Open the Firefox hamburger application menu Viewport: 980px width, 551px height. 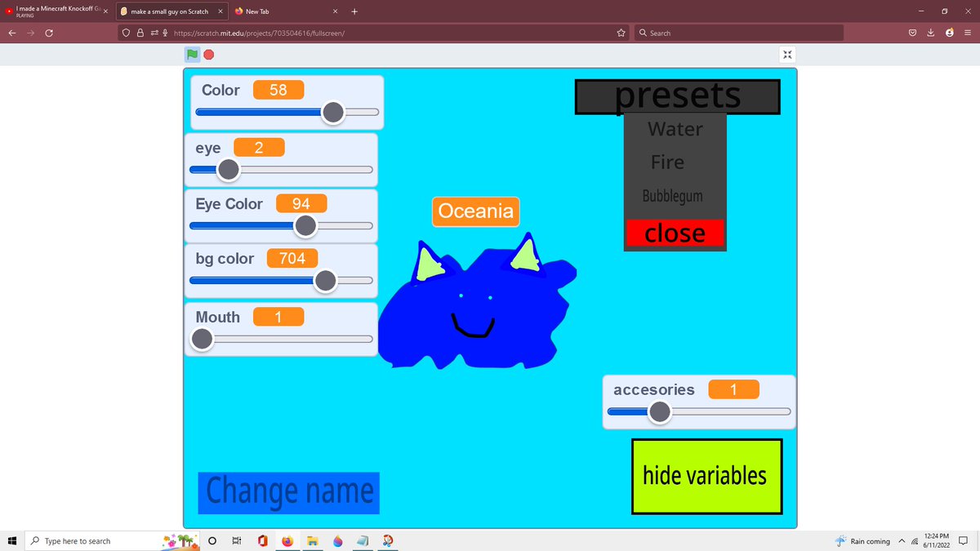coord(967,33)
